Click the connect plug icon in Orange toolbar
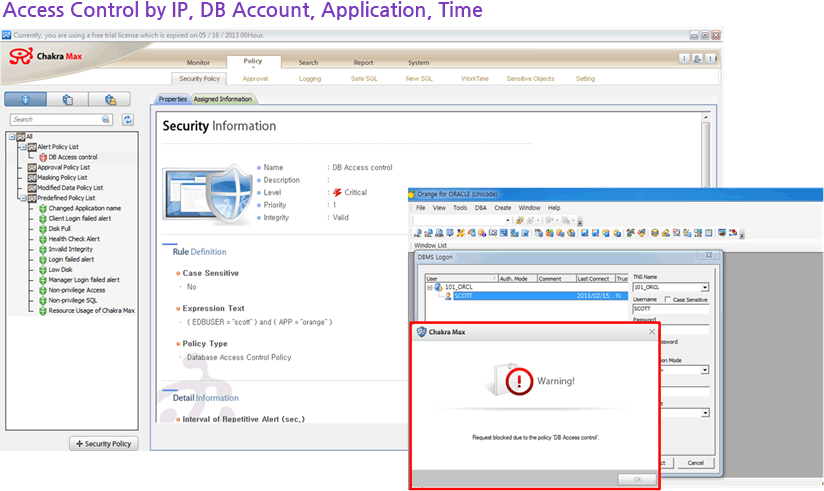This screenshot has width=824, height=491. (520, 220)
